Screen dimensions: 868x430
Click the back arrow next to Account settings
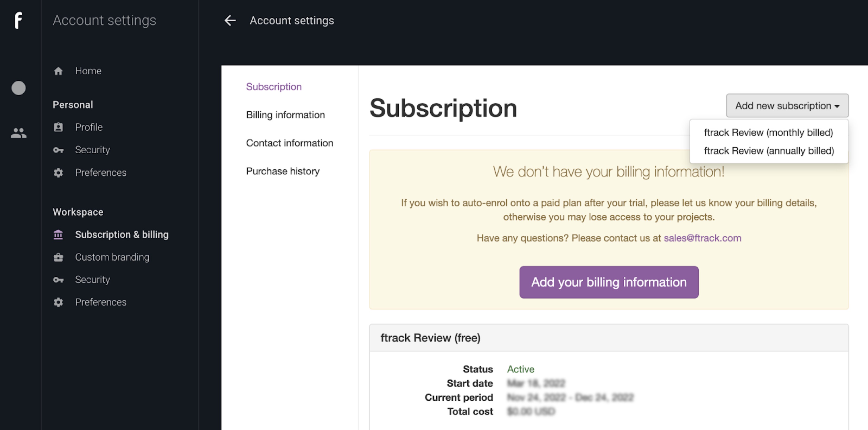pos(230,20)
